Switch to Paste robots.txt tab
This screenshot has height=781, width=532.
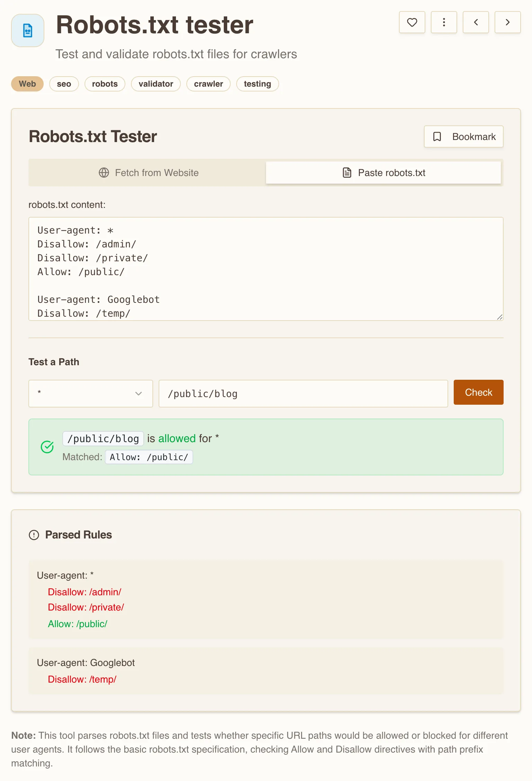coord(383,173)
